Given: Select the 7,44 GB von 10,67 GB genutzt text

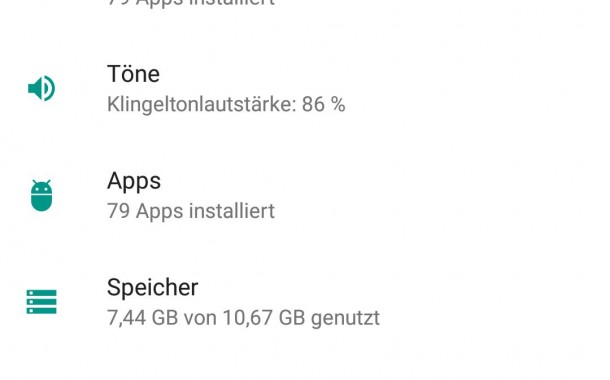Looking at the screenshot, I should [243, 318].
